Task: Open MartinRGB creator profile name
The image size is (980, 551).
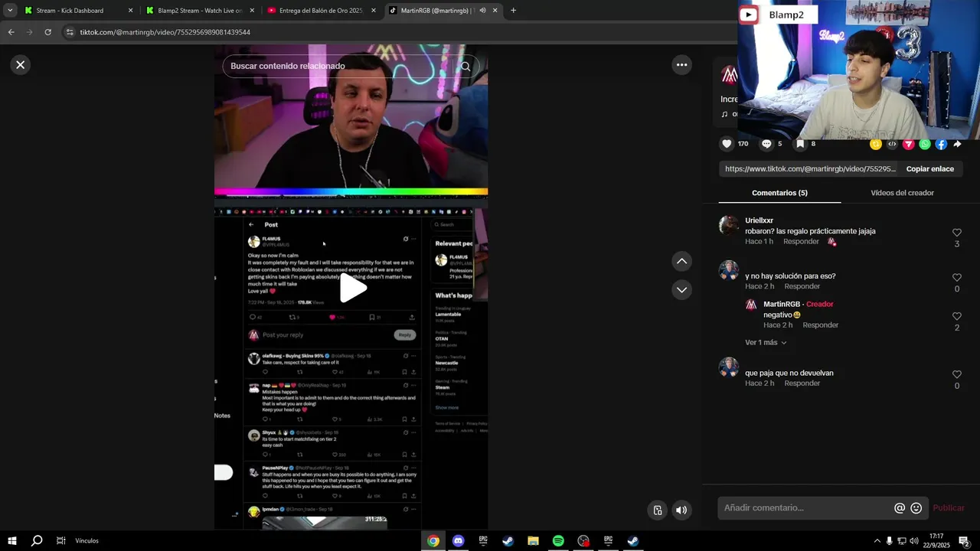Action: coord(781,305)
